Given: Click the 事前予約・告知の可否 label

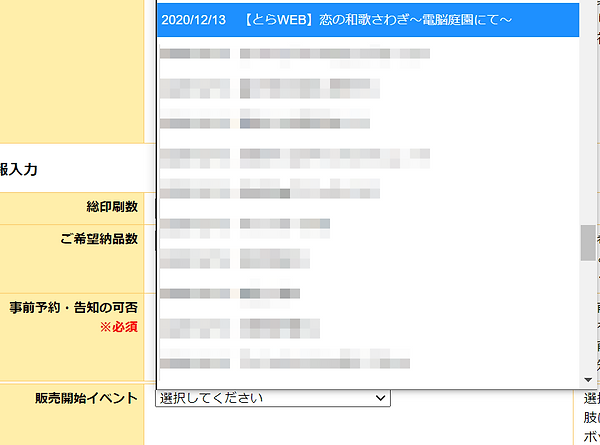Looking at the screenshot, I should [x=73, y=307].
